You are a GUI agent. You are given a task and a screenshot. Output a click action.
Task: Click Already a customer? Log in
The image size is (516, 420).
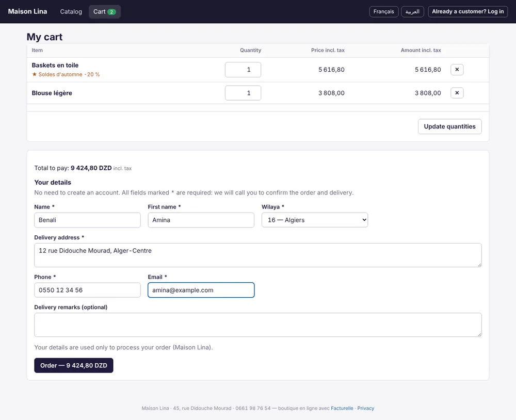pos(467,11)
